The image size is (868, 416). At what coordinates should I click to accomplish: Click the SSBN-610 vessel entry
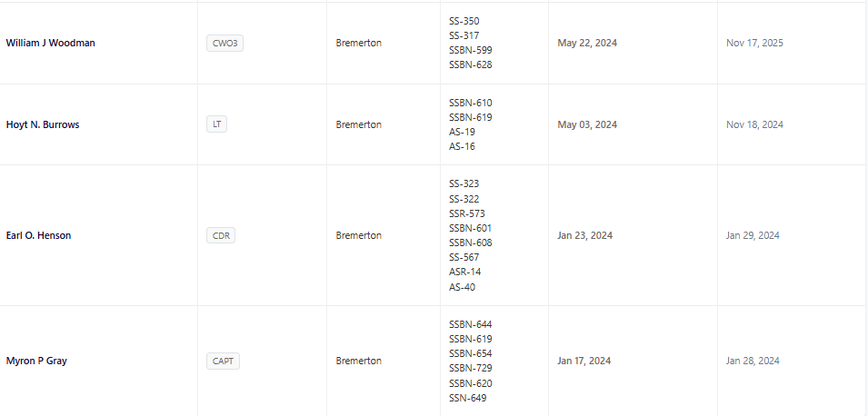point(470,103)
